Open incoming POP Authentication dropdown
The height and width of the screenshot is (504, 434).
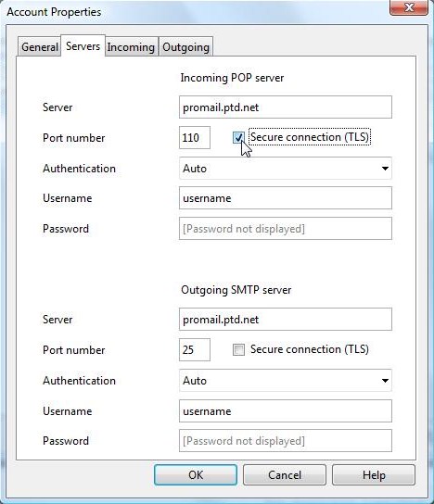coord(286,168)
